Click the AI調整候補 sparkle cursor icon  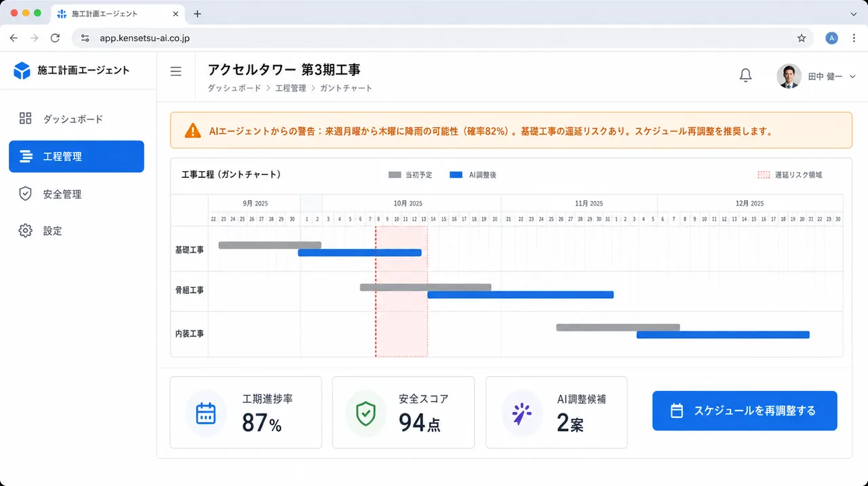(x=521, y=413)
